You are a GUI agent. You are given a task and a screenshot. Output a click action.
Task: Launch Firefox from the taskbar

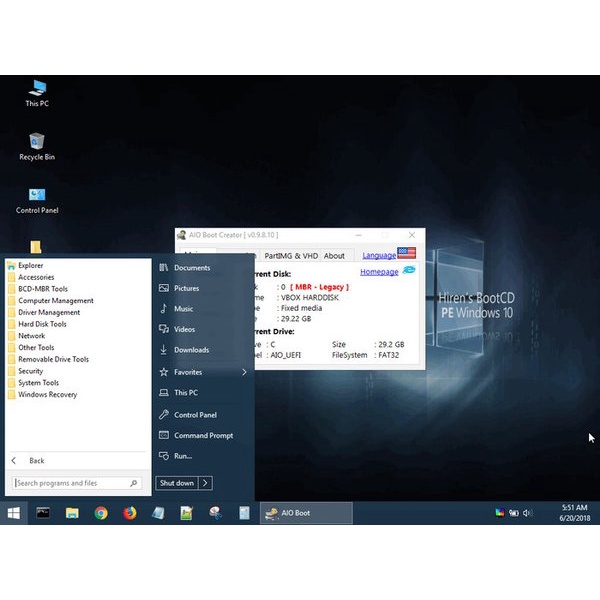[130, 513]
